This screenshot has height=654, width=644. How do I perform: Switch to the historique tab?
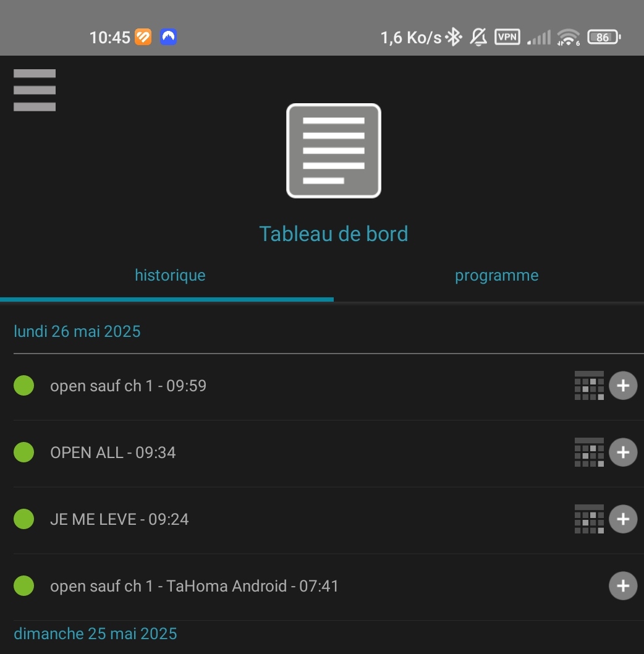(170, 275)
